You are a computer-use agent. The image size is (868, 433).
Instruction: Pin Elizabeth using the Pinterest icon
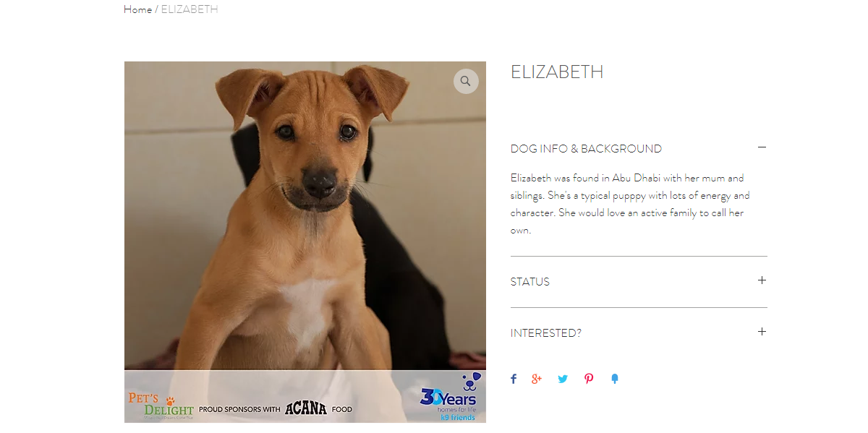(x=589, y=379)
